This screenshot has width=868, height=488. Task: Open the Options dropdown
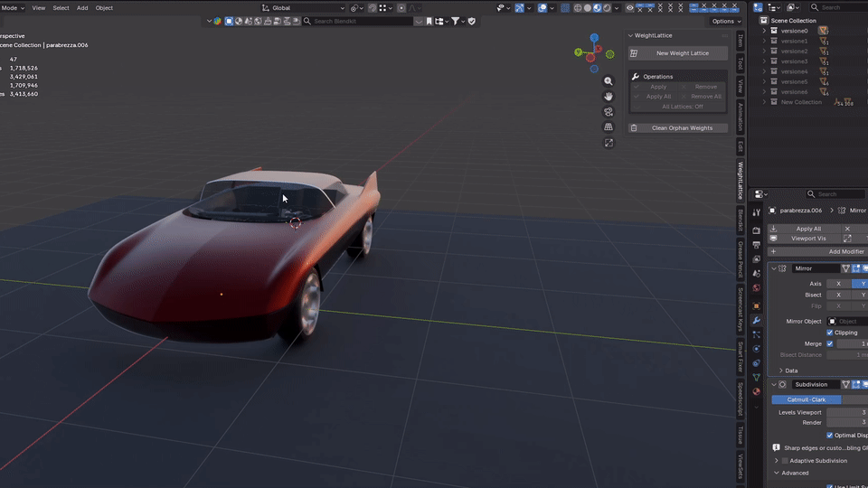coord(726,21)
